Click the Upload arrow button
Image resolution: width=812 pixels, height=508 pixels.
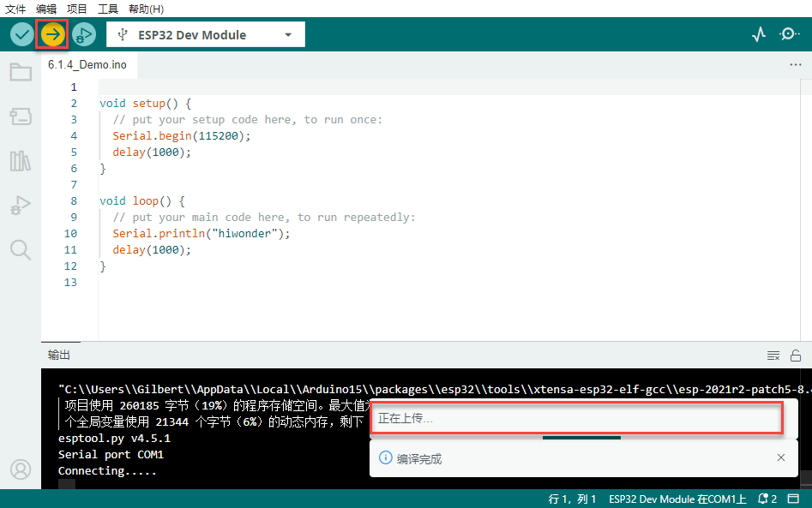pos(52,35)
